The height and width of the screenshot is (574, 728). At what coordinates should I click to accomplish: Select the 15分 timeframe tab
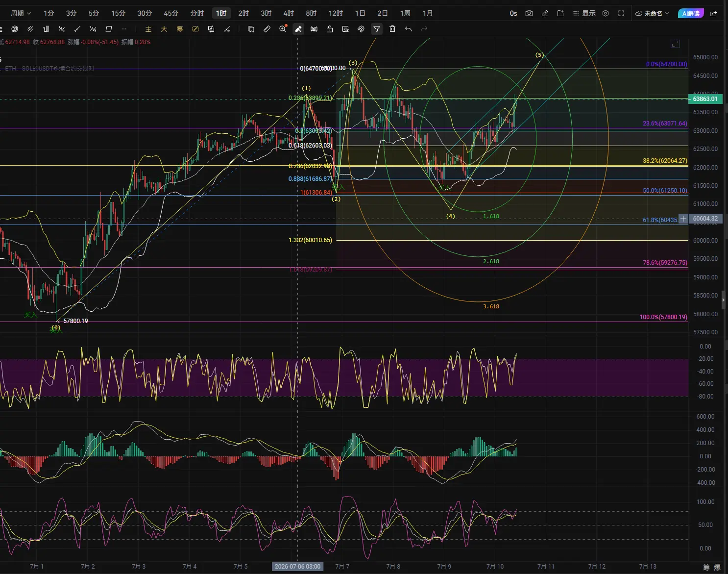118,13
